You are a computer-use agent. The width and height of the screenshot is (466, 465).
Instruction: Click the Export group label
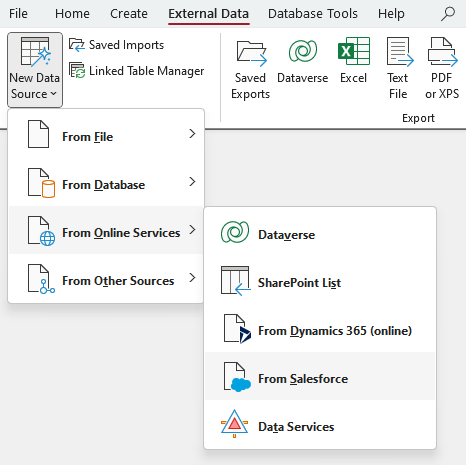coord(418,118)
